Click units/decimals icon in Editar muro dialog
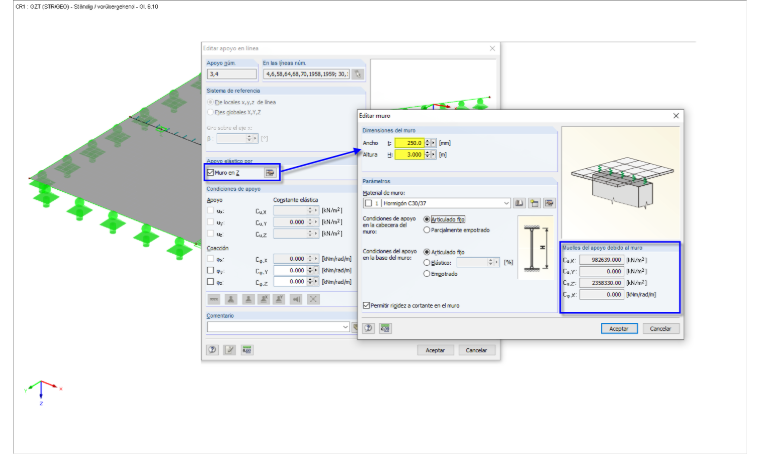Viewport: 760px width, 454px height. tap(385, 328)
